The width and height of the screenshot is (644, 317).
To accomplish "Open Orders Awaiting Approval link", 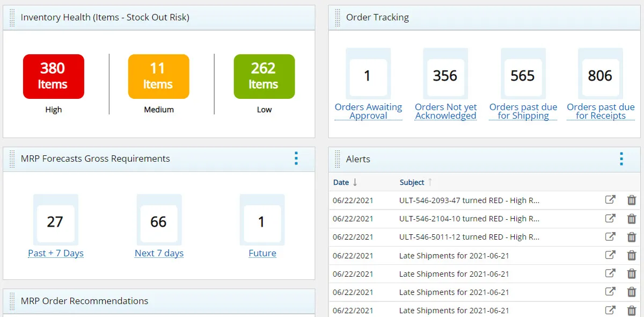I will tap(368, 111).
